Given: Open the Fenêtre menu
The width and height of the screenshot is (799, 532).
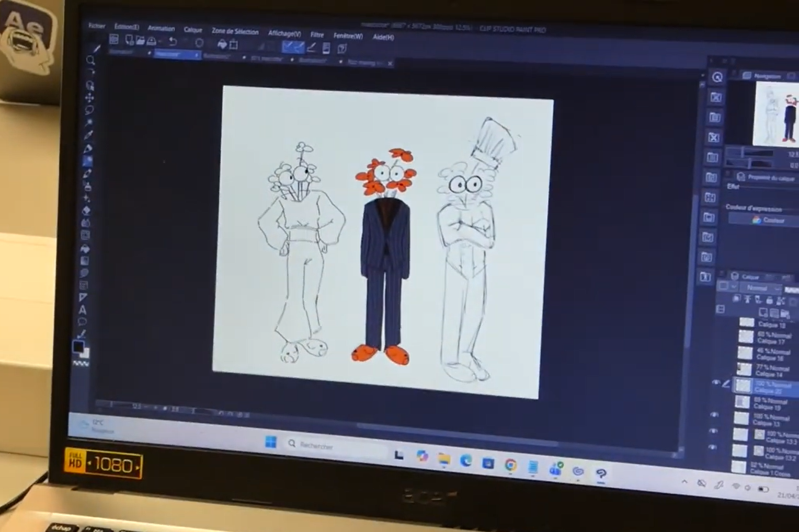Looking at the screenshot, I should pos(348,36).
